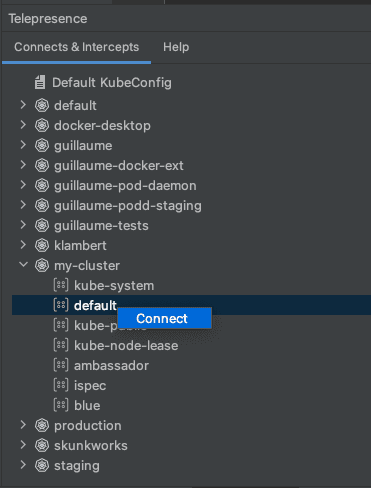Click the klambert cluster icon
Image resolution: width=371 pixels, height=488 pixels.
[x=42, y=245]
